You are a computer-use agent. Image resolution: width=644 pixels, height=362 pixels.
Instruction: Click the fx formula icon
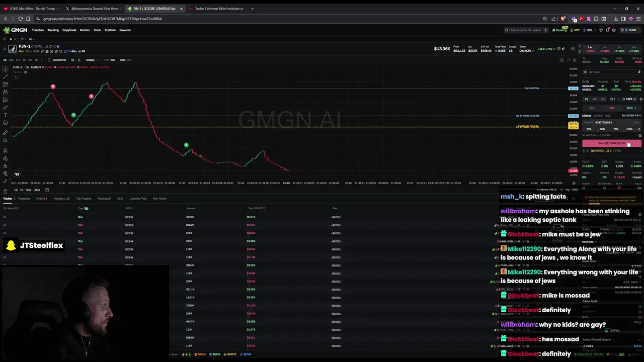[x=79, y=60]
